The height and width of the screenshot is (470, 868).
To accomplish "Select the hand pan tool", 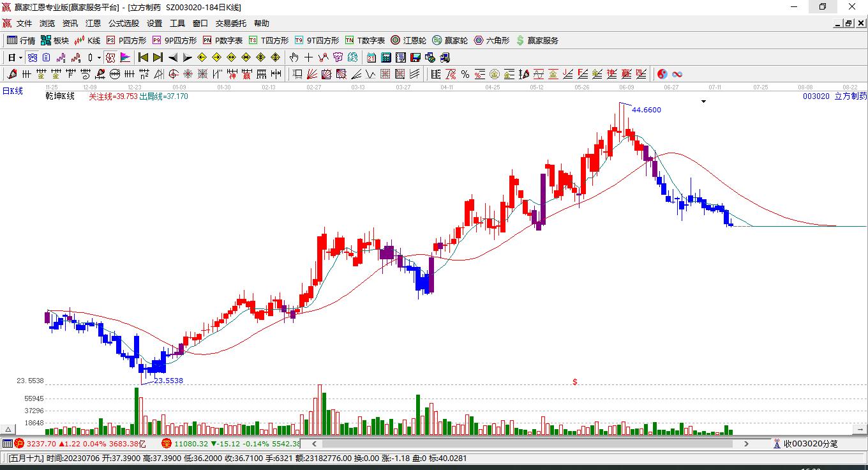I will [294, 57].
